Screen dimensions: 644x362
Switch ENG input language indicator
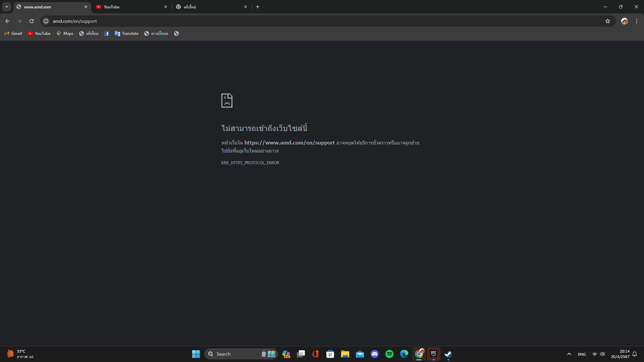click(582, 354)
